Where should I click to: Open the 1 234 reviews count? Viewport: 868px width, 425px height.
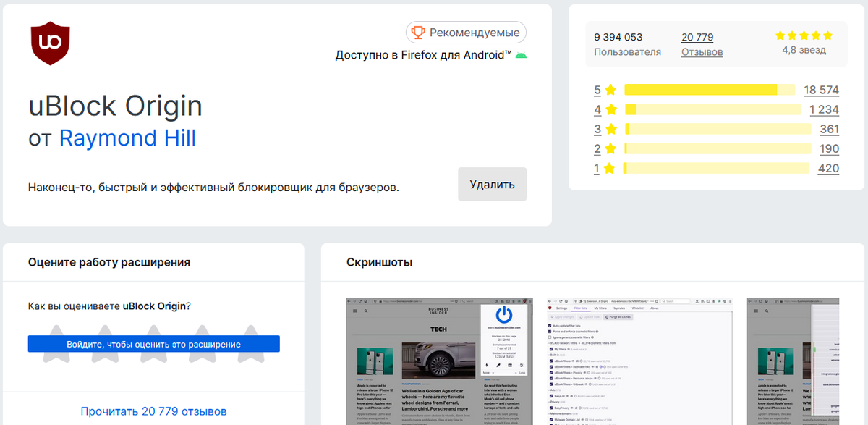(x=824, y=109)
